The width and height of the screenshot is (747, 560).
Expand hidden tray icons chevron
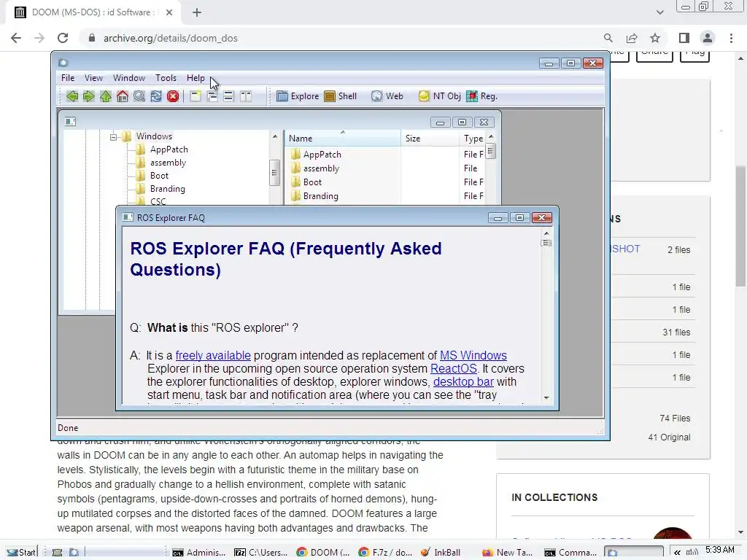pyautogui.click(x=676, y=553)
